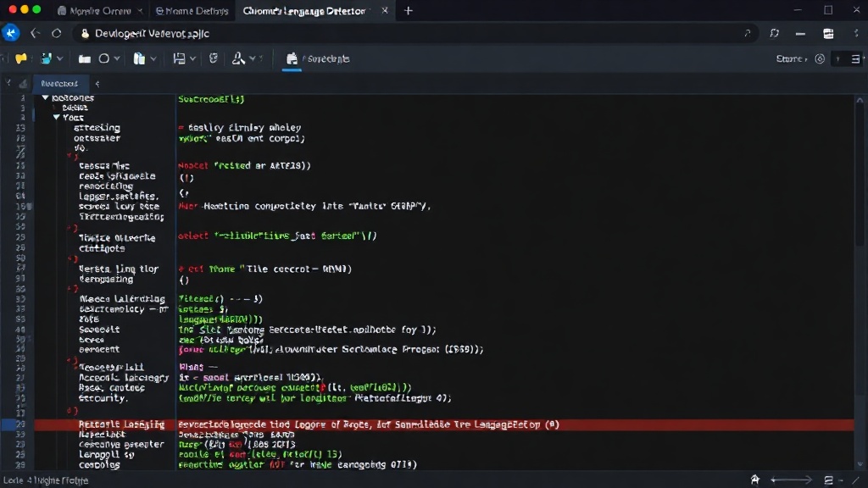The height and width of the screenshot is (488, 868).
Task: Select the "Security." row in the left column
Action: pos(103,398)
